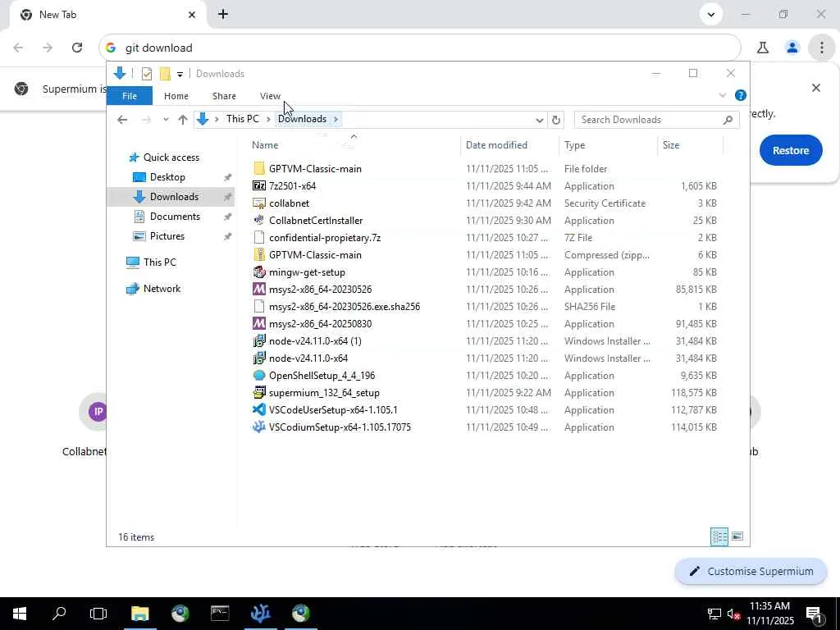The height and width of the screenshot is (630, 840).
Task: Select the msys2-x86_64-20250830 application icon
Action: (x=258, y=323)
